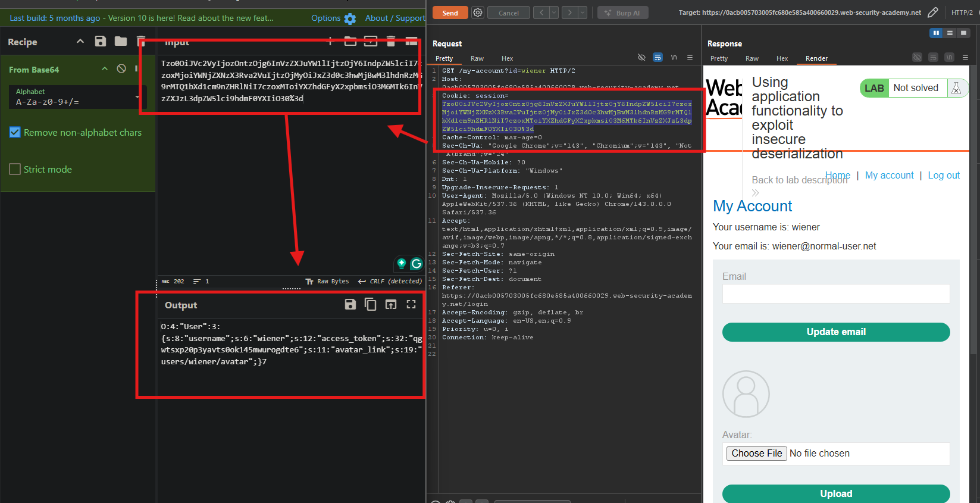Open file as input
The width and height of the screenshot is (980, 503).
371,41
